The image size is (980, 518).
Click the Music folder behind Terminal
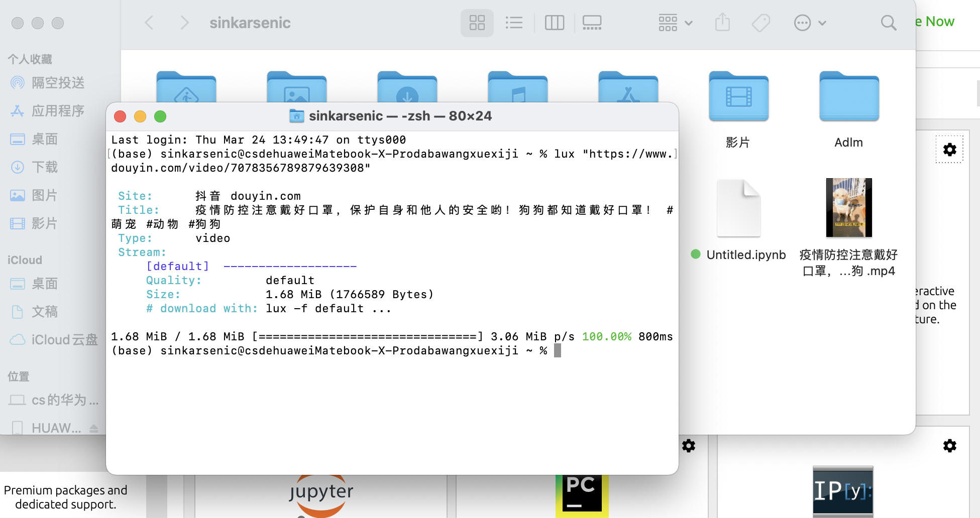pyautogui.click(x=518, y=87)
